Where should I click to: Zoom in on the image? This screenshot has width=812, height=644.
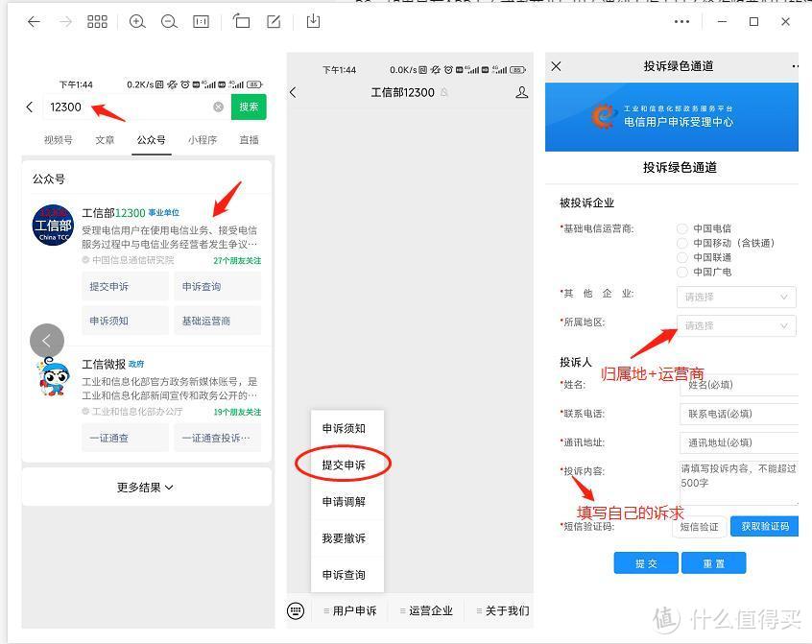pyautogui.click(x=137, y=22)
